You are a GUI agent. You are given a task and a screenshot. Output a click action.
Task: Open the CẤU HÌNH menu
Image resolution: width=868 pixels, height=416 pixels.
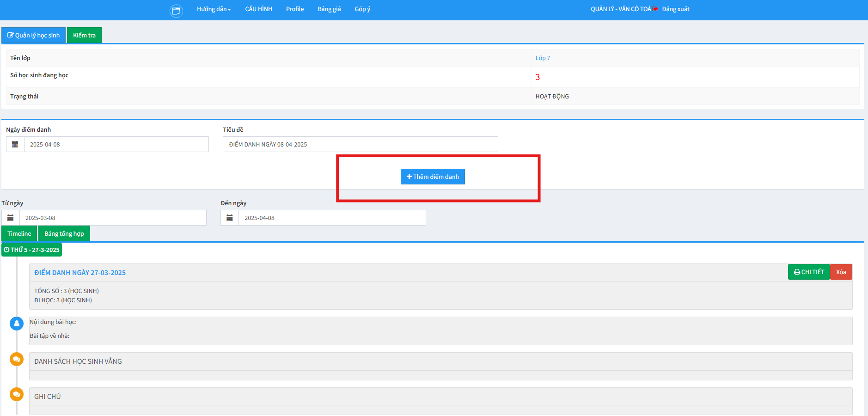click(x=258, y=9)
